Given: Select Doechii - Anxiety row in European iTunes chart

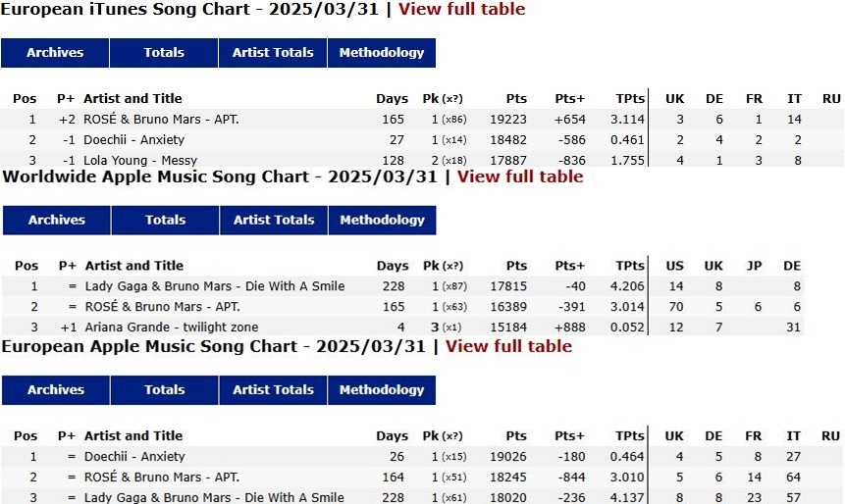Looking at the screenshot, I should (421, 140).
